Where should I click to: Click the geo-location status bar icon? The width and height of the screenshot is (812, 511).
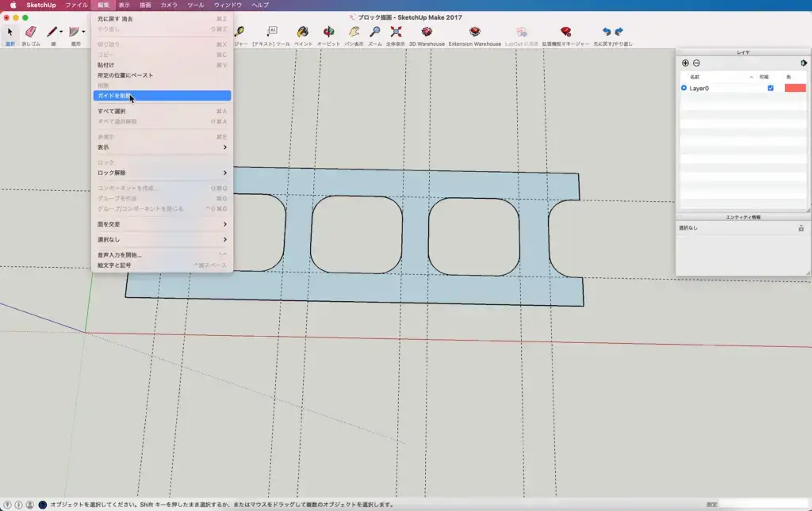coord(7,505)
